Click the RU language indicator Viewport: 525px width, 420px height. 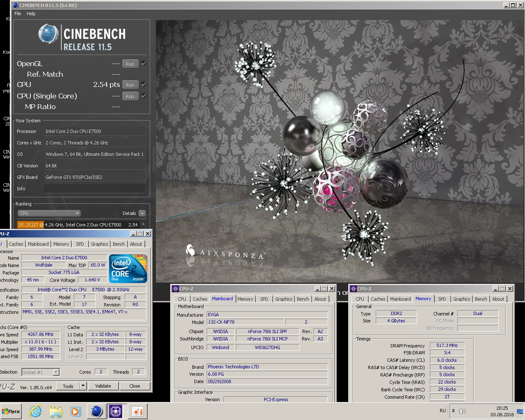click(443, 411)
